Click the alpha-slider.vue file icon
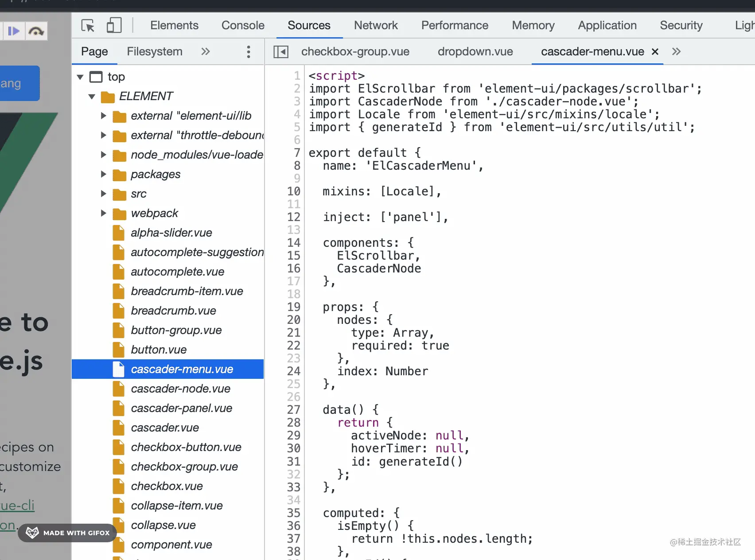 [x=118, y=233]
